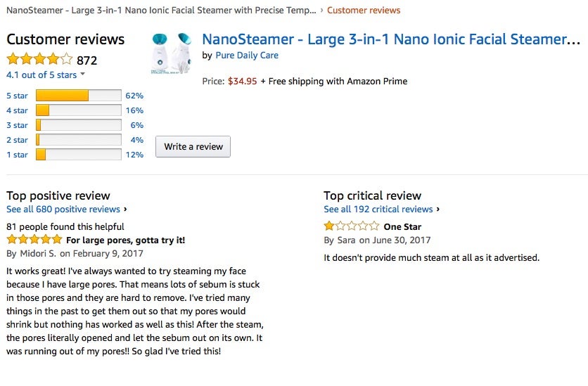Click the 12% percentage for 1 star
This screenshot has height=386, width=588.
(134, 155)
